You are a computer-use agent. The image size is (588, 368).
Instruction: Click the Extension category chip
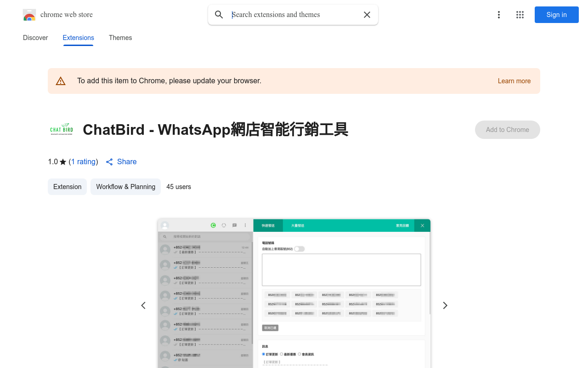point(67,187)
